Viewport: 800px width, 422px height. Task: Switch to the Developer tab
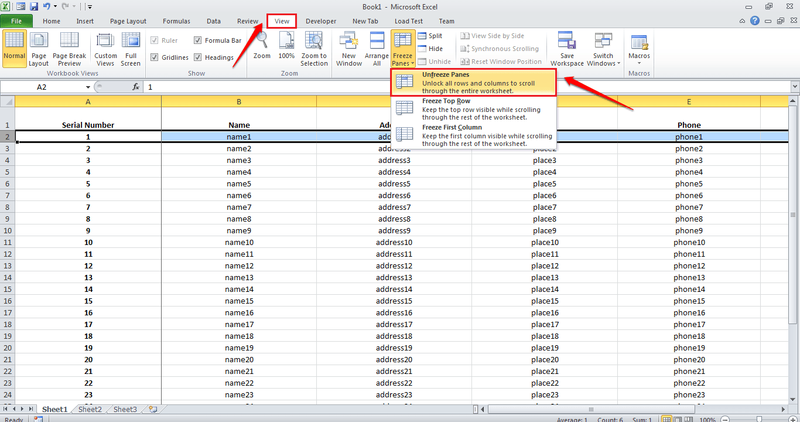pos(321,21)
